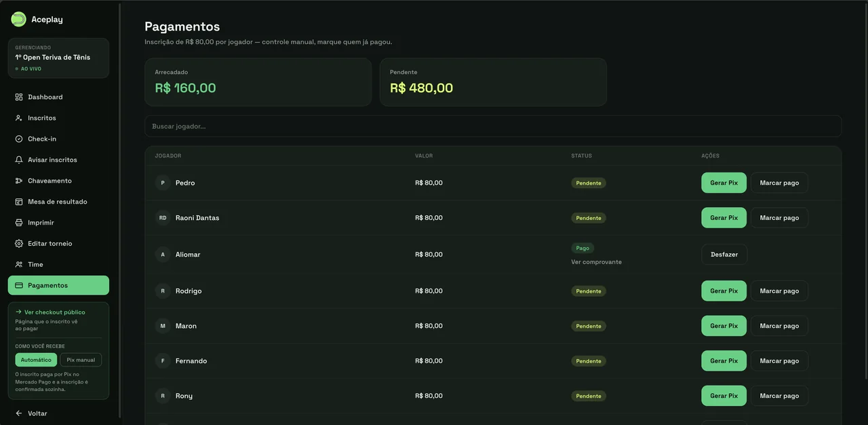Click Pedro's avatar initial P
Image resolution: width=868 pixels, height=425 pixels.
click(163, 183)
